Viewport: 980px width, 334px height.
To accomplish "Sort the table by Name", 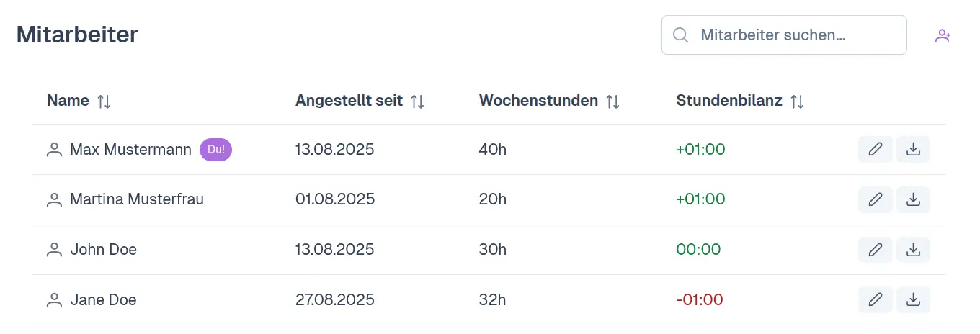I will (104, 101).
